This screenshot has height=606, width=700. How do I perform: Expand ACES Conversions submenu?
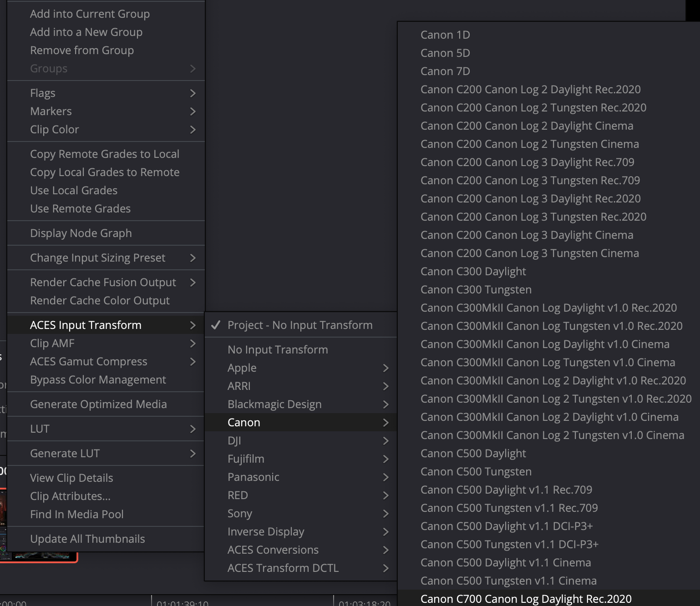tap(301, 550)
